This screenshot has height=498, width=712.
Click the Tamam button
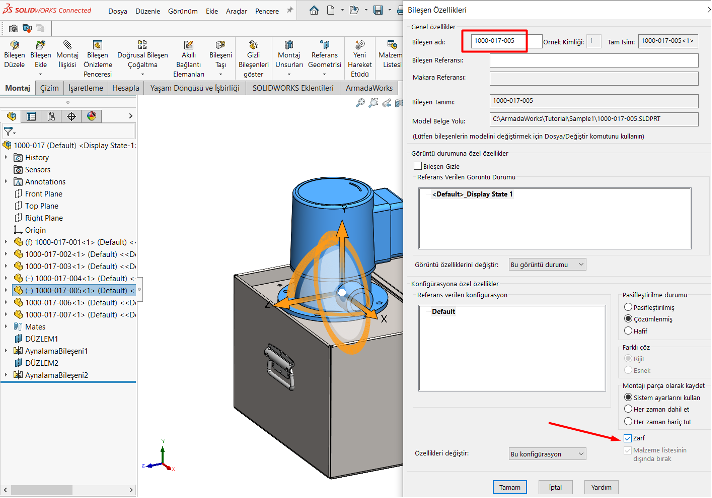(509, 487)
